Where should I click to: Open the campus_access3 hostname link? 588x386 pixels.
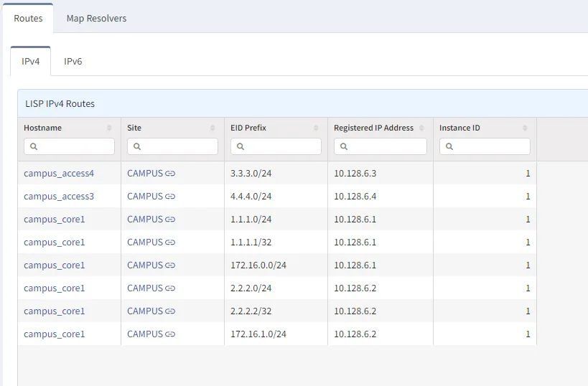pos(59,197)
